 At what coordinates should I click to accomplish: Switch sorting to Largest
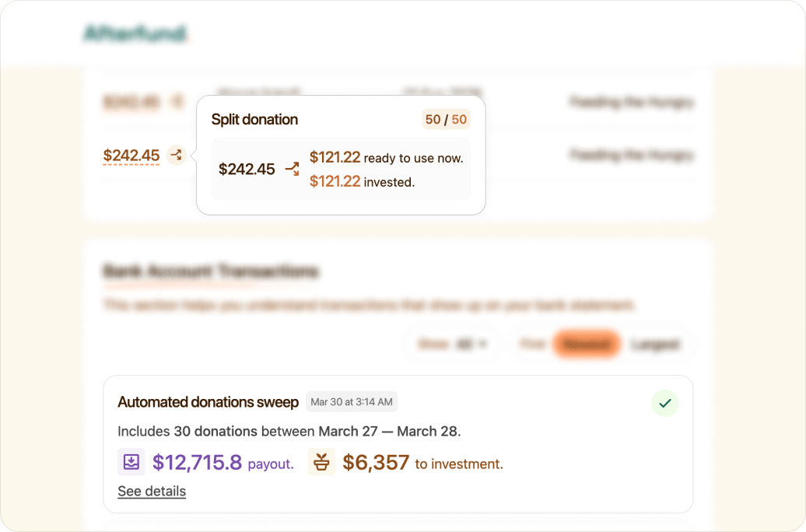(x=656, y=344)
